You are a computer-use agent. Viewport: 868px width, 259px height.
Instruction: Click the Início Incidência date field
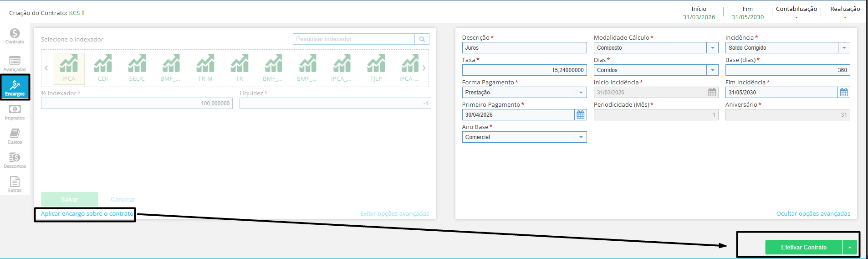coord(650,93)
